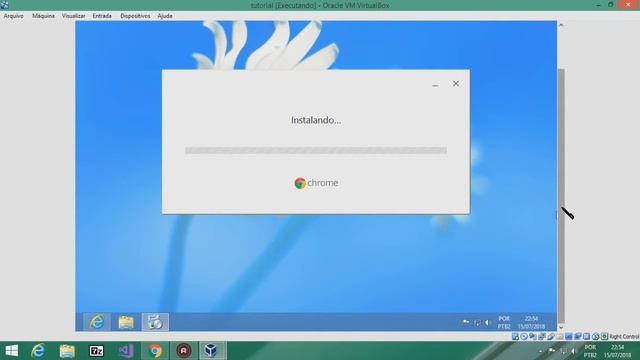Screen dimensions: 640x360
Task: Click the Chrome logo in installer dialog
Action: click(316, 183)
